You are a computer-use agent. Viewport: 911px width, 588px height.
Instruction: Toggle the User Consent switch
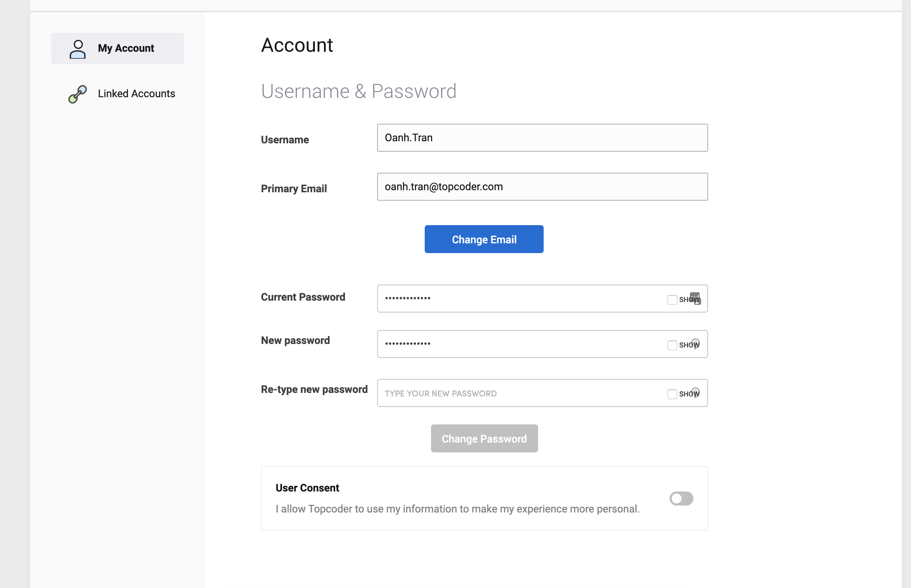(x=681, y=499)
